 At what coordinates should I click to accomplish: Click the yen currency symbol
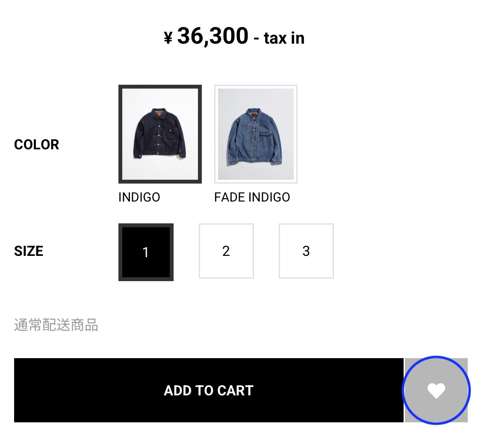click(x=168, y=38)
